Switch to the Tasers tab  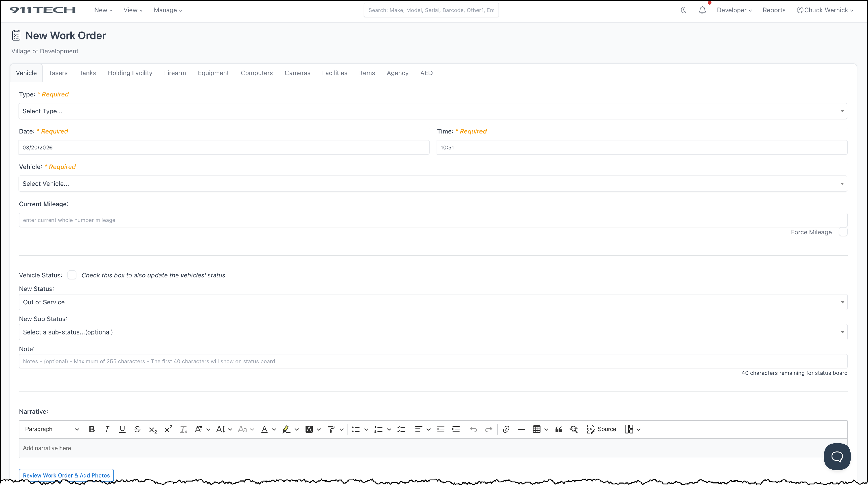point(58,73)
